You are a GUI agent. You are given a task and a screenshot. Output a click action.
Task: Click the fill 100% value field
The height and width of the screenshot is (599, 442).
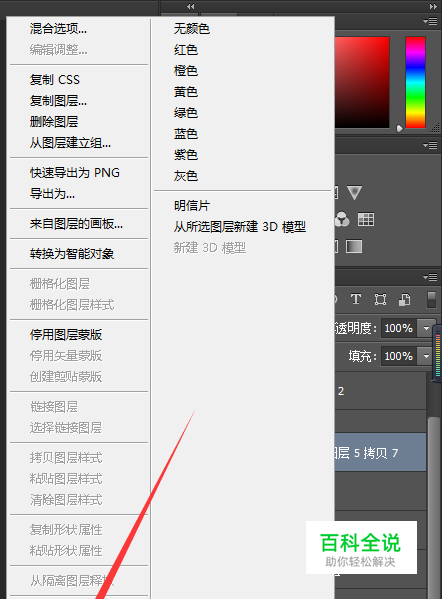click(x=399, y=356)
